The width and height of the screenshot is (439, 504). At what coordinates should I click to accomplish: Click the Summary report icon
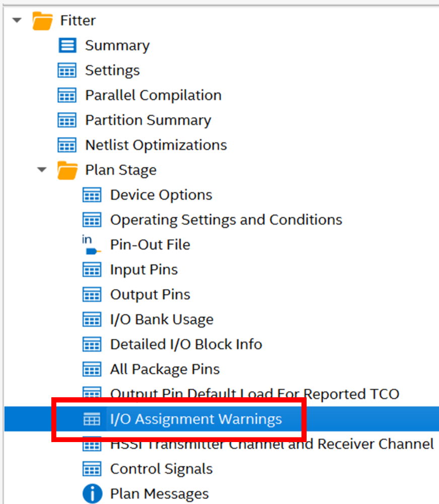click(x=67, y=45)
